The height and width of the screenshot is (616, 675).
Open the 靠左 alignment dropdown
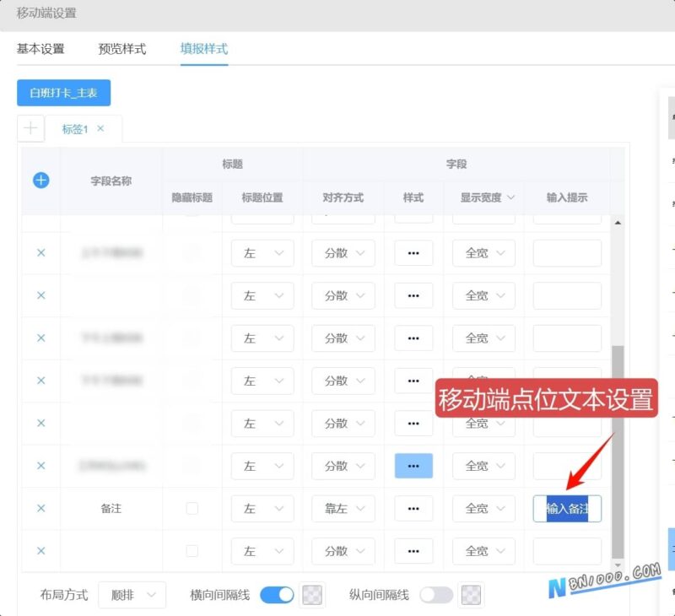click(343, 508)
